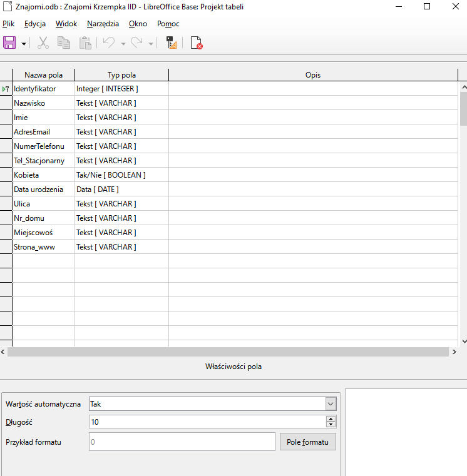Open the Plik menu
The width and height of the screenshot is (467, 476).
(x=9, y=24)
